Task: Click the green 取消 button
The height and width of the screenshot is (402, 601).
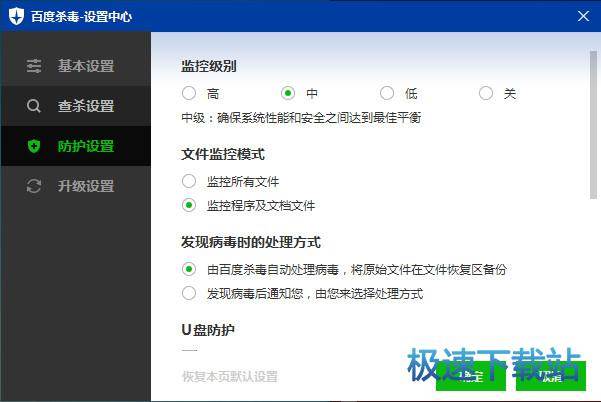Action: click(551, 376)
